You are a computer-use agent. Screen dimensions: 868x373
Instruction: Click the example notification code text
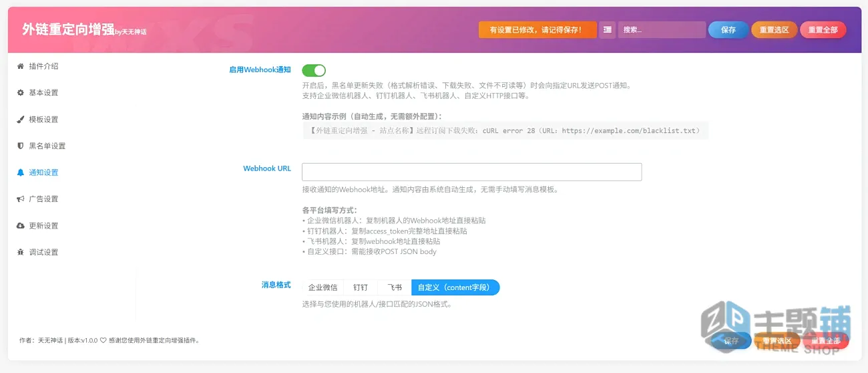505,131
